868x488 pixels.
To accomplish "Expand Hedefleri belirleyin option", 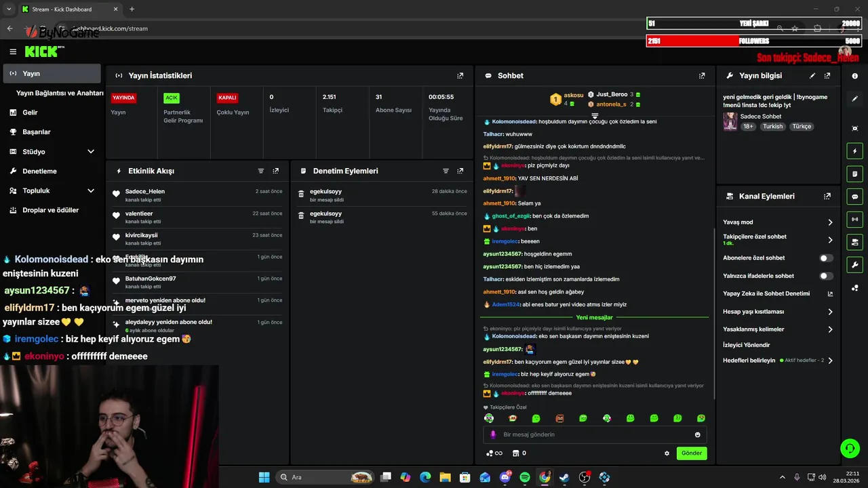I will pos(830,361).
